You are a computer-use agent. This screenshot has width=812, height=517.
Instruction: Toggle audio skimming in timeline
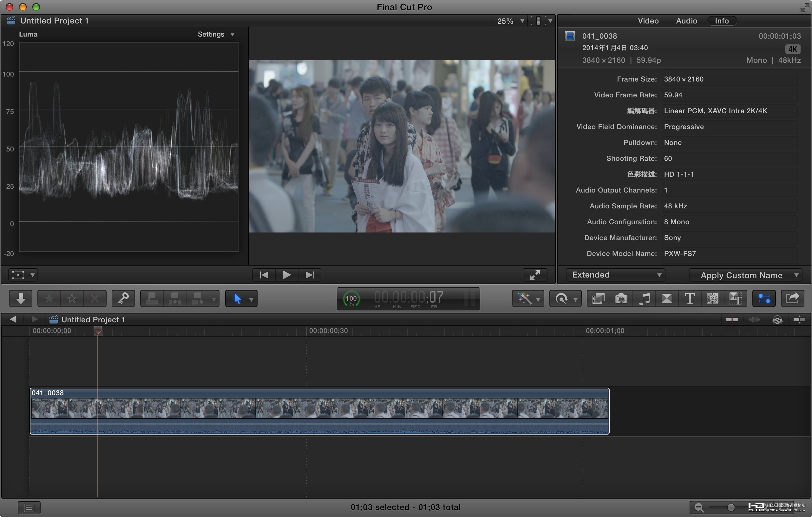(754, 319)
